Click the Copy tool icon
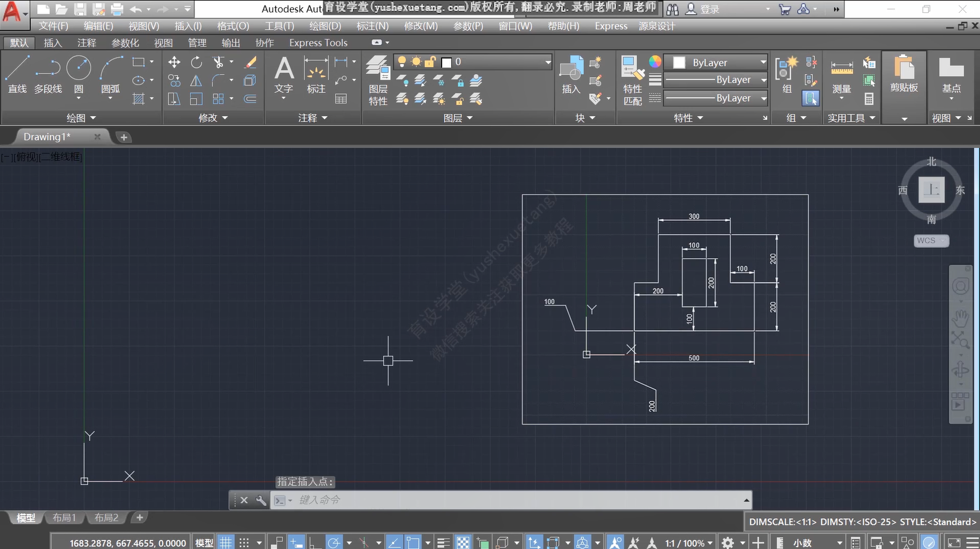 coord(175,81)
